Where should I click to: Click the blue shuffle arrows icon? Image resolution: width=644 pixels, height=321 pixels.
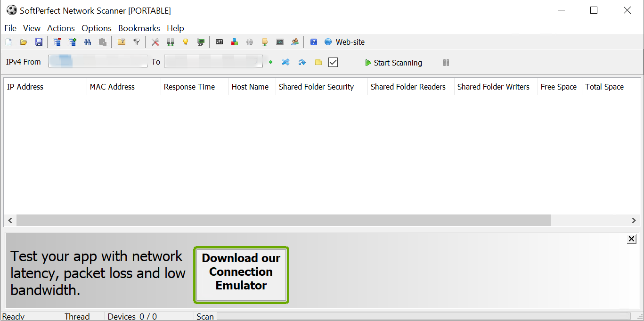tap(285, 62)
